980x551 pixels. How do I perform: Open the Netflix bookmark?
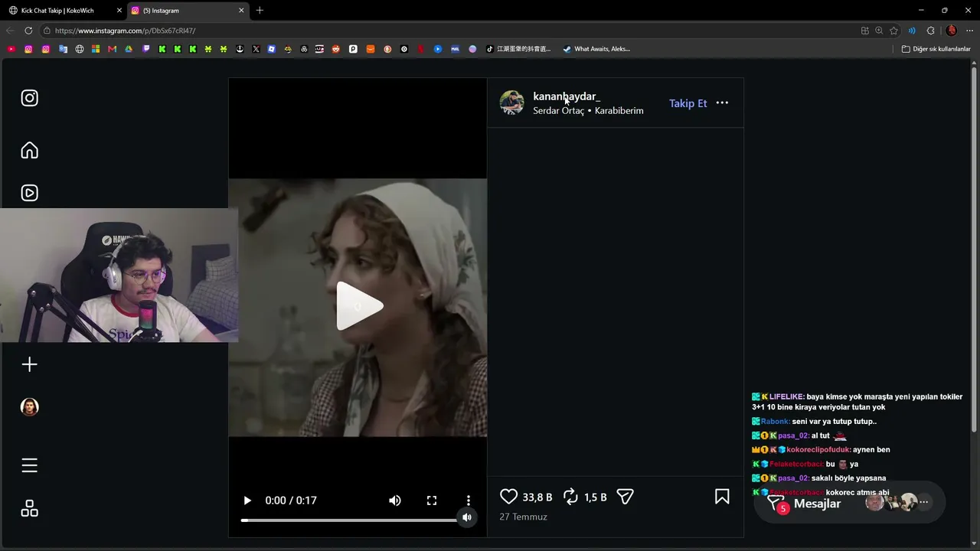pyautogui.click(x=421, y=49)
